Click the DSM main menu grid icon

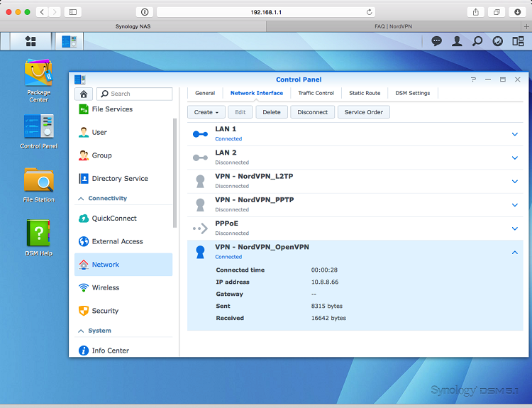[x=31, y=41]
